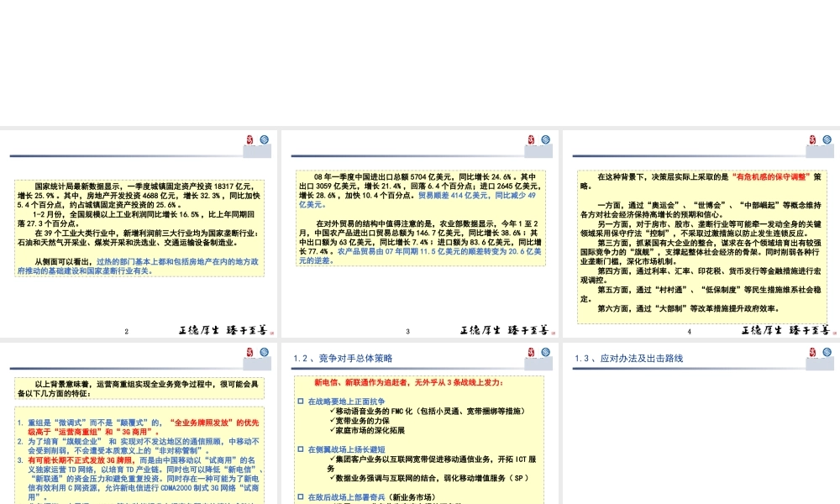Click the calligraphy slogan on slide 4 footer
The width and height of the screenshot is (840, 504).
[786, 330]
